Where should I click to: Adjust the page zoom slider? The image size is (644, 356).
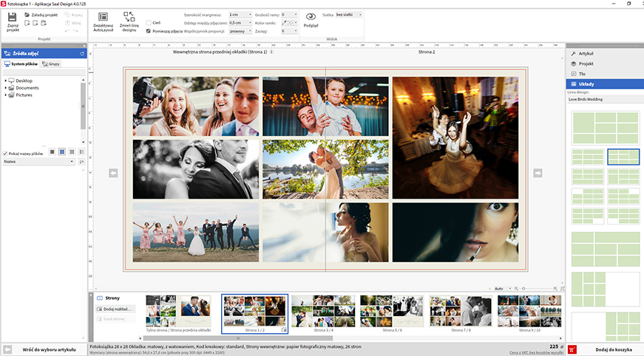[523, 288]
